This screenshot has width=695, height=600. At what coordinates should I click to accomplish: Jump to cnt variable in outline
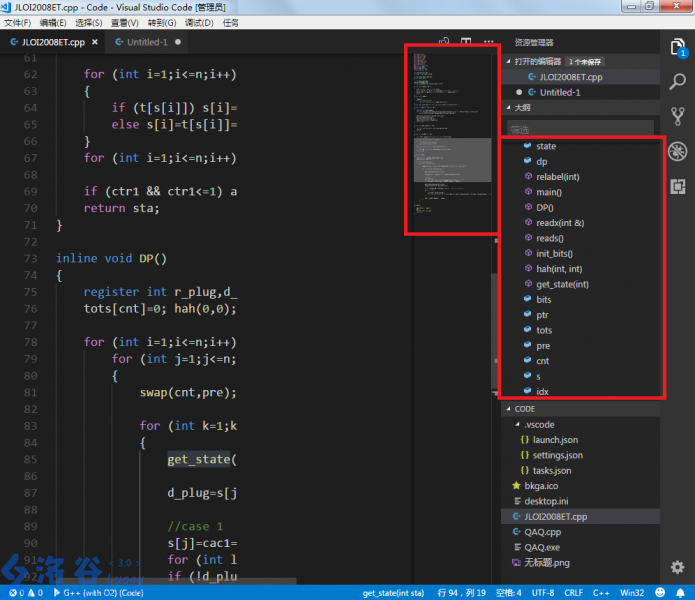point(543,361)
